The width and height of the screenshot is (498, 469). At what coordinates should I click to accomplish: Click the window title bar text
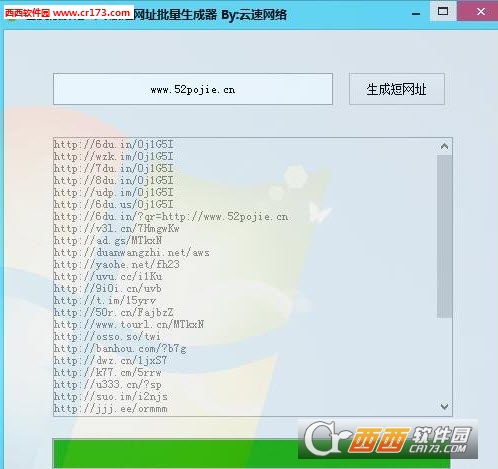(x=210, y=15)
